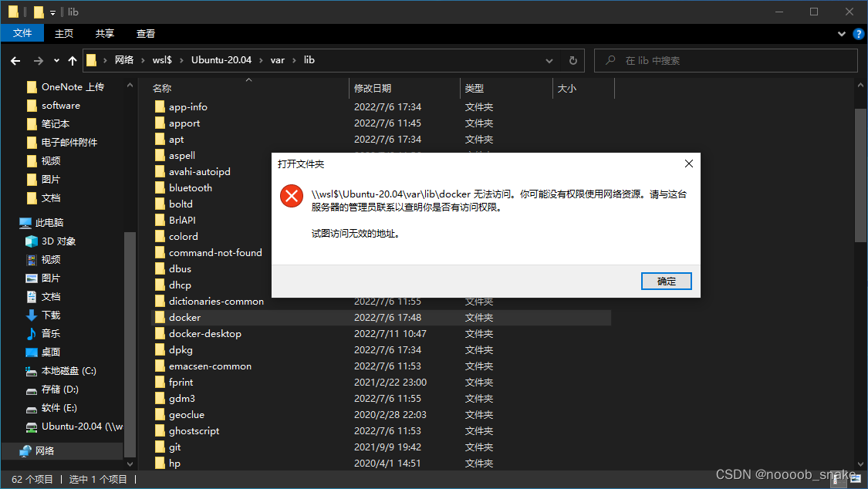Open the 共享 ribbon tab

[x=105, y=33]
